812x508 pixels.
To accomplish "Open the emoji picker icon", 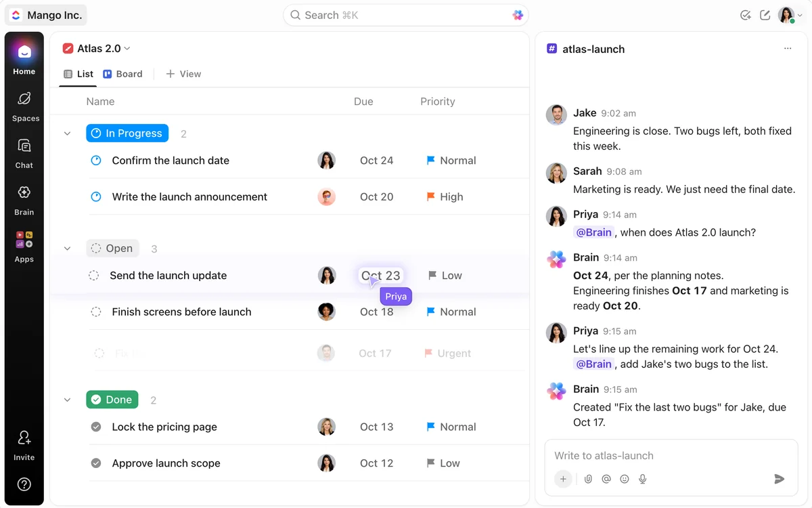I will tap(625, 479).
